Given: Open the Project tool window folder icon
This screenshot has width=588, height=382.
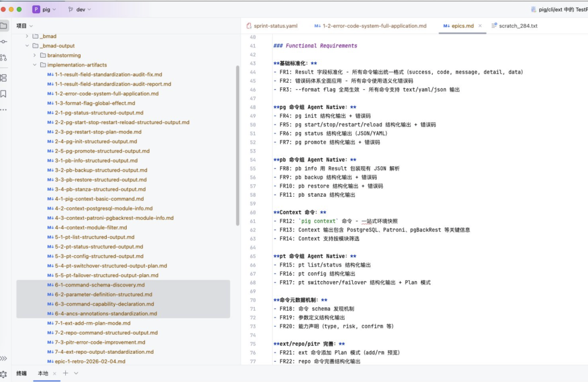Looking at the screenshot, I should click(5, 25).
